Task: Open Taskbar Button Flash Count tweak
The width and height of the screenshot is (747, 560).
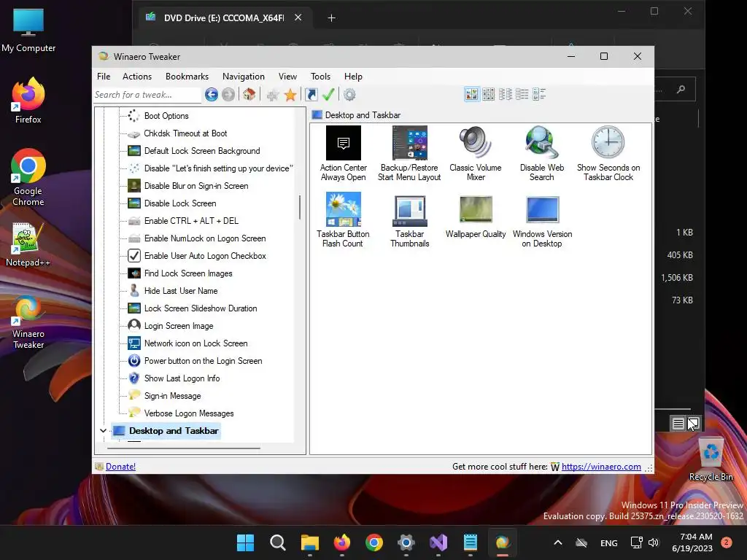Action: point(343,220)
